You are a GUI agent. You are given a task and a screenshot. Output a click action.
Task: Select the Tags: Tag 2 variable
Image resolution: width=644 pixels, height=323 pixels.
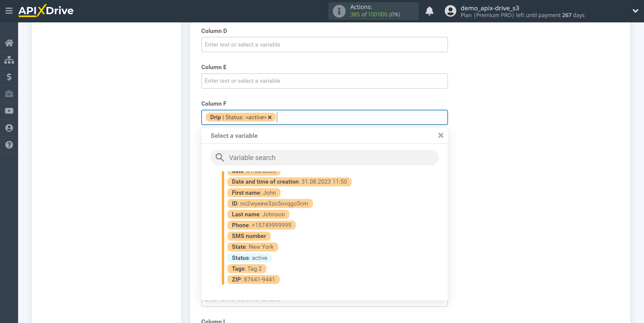coord(247,269)
